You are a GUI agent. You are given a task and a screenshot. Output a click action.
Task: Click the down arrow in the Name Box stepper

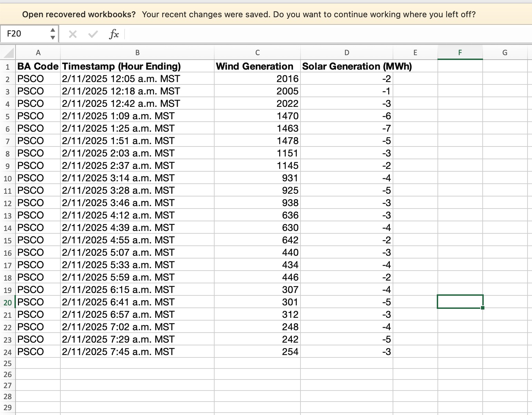[x=52, y=37]
